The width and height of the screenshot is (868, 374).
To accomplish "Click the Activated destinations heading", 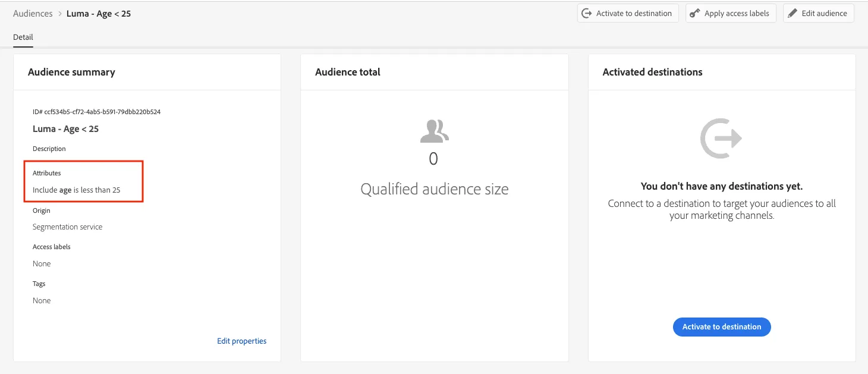I will tap(653, 72).
